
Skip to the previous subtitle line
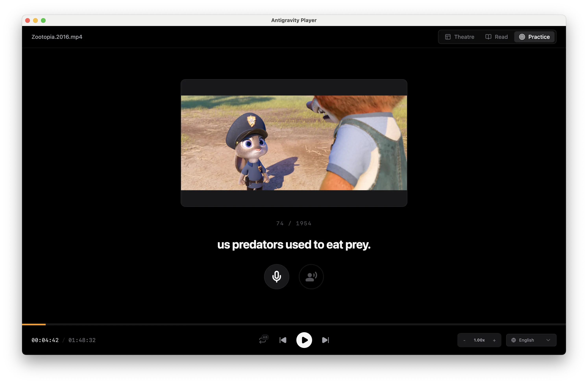click(283, 340)
